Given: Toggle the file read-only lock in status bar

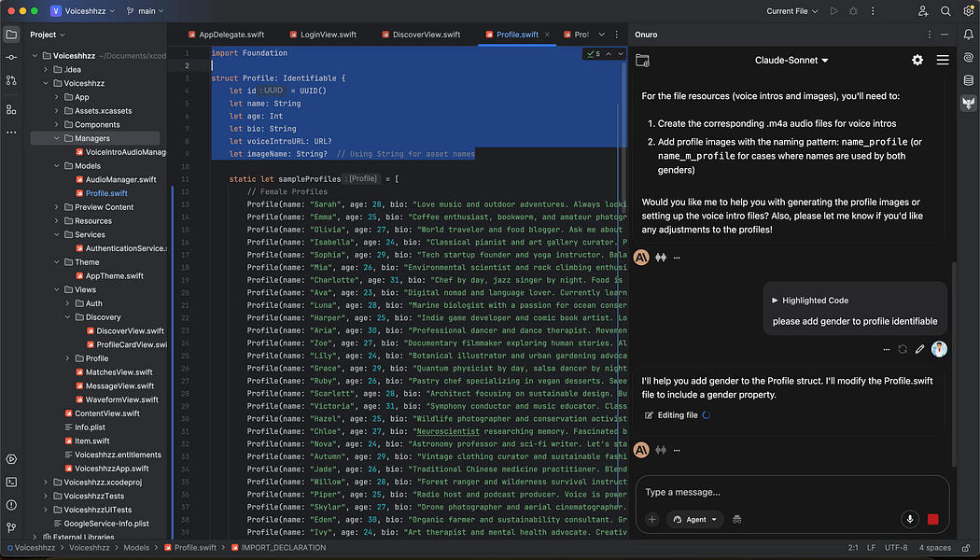Looking at the screenshot, I should click(x=966, y=548).
